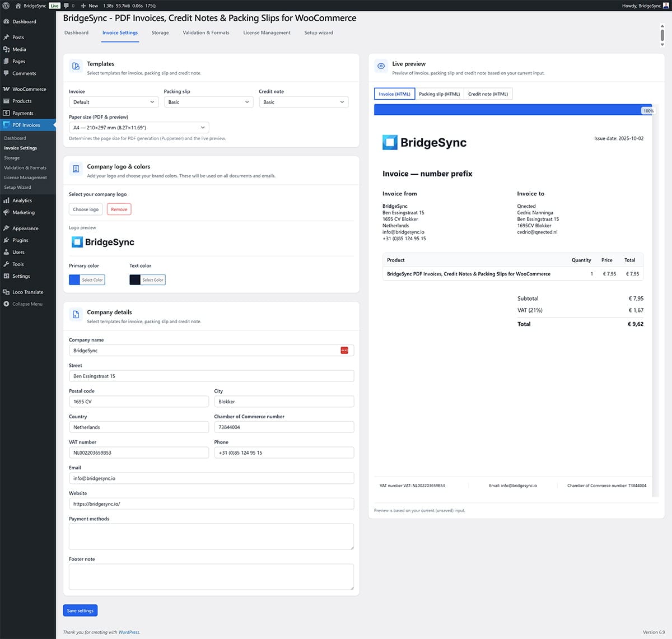Image resolution: width=672 pixels, height=639 pixels.
Task: Click the Payment methods text area
Action: point(211,537)
